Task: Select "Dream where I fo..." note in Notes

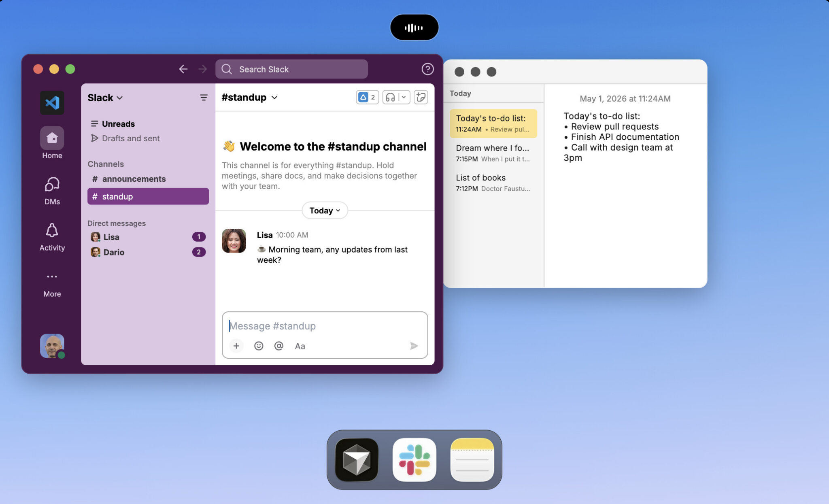Action: (493, 153)
